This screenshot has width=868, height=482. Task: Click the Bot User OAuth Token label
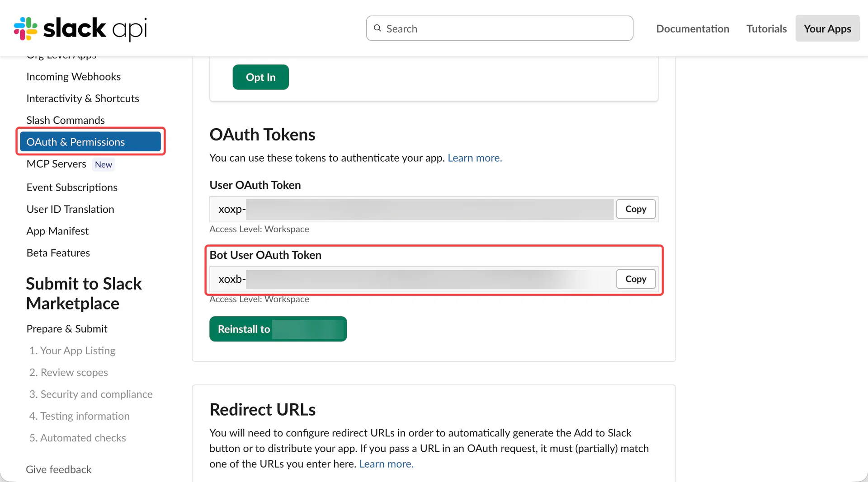click(265, 255)
